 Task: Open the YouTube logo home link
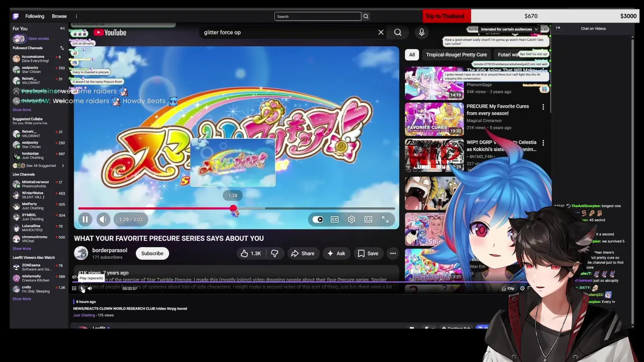(x=110, y=33)
